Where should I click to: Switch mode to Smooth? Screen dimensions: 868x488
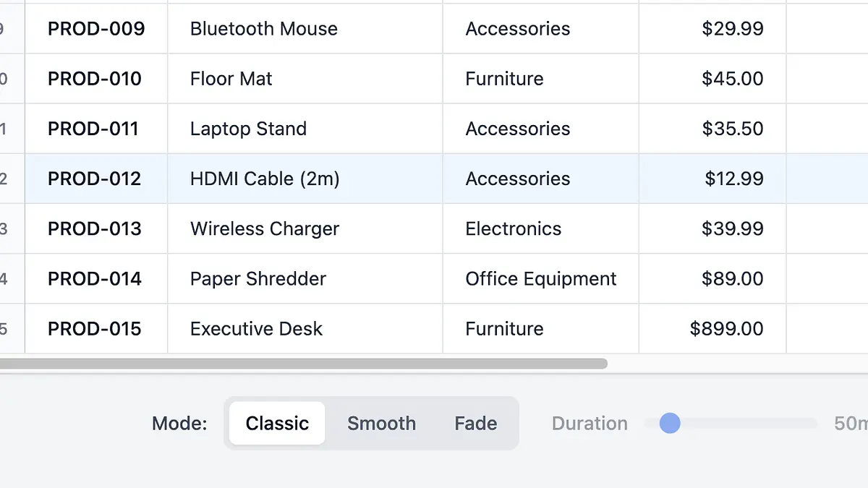pos(381,424)
